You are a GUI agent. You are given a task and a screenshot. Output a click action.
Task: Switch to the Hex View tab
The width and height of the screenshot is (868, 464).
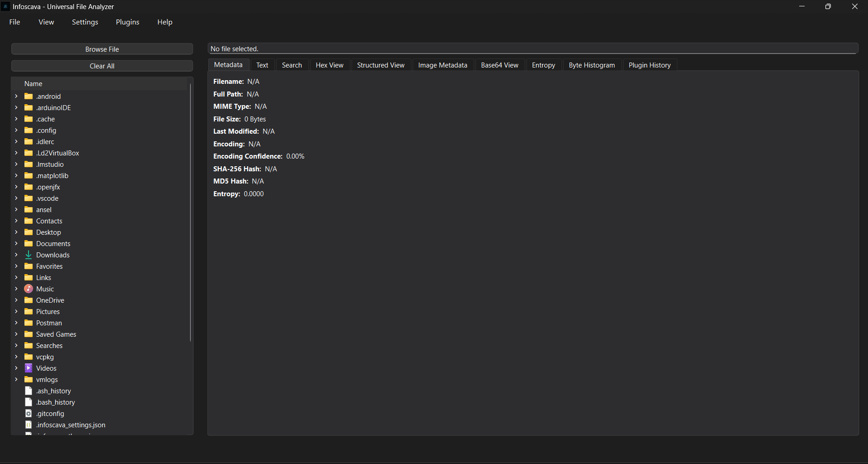click(x=329, y=65)
